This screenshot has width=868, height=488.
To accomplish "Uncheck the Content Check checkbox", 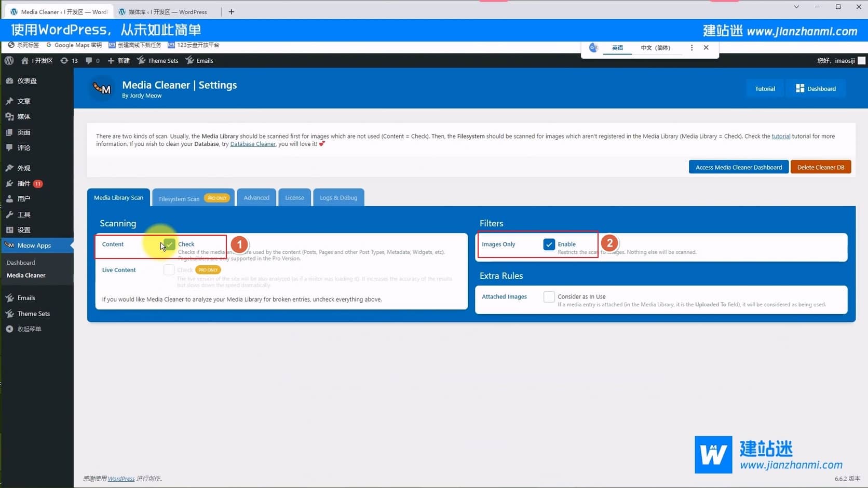I will click(169, 244).
